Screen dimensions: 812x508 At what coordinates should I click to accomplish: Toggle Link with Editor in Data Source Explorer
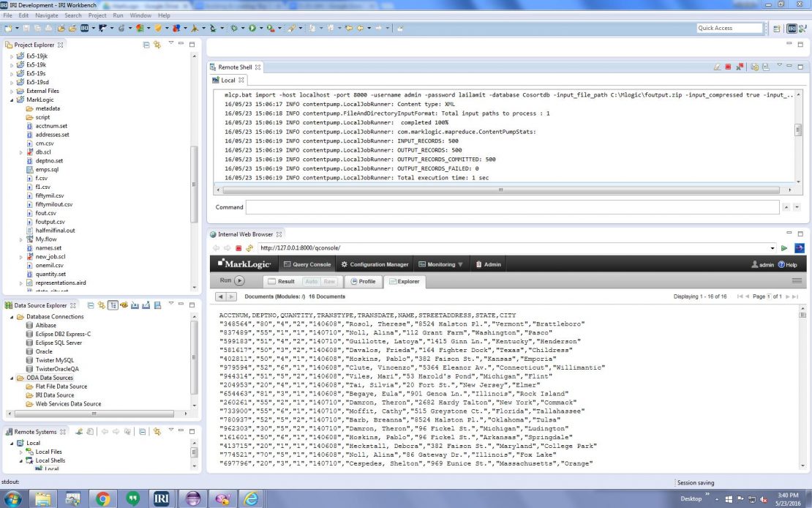(102, 305)
